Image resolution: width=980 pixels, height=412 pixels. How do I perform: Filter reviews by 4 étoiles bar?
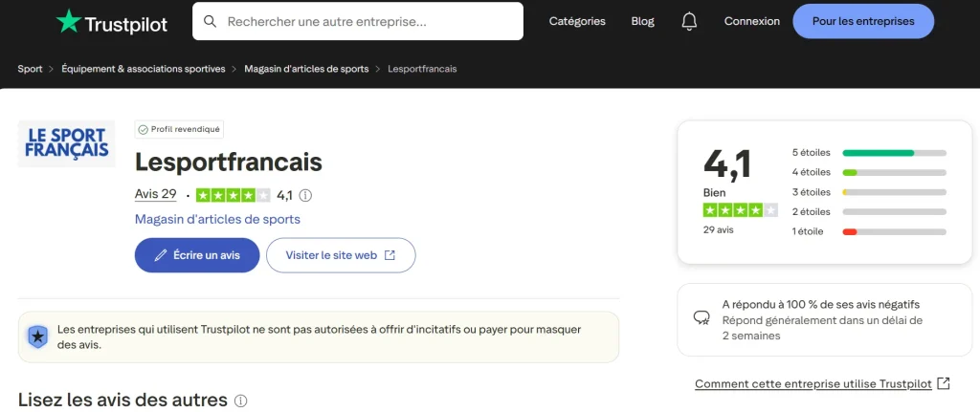pyautogui.click(x=895, y=172)
